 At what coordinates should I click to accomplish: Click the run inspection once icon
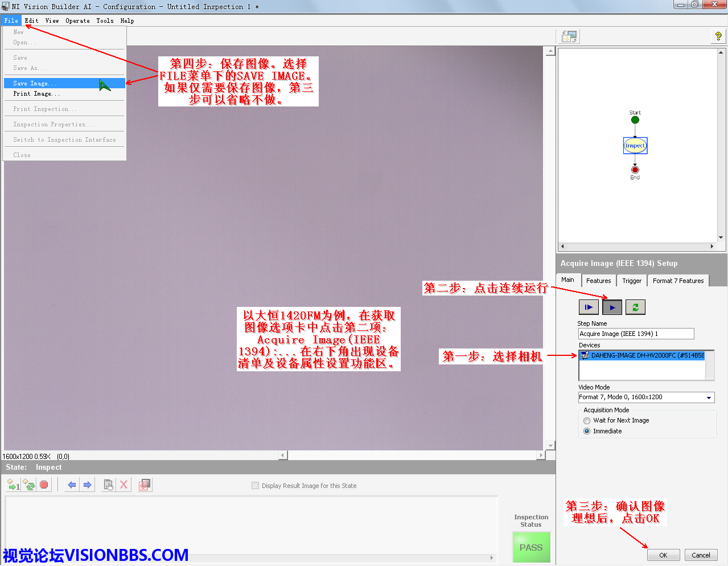[13, 485]
